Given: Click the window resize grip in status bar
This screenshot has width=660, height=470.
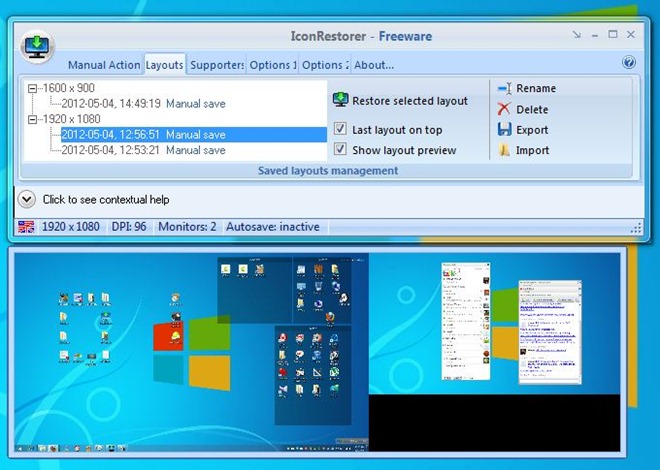Looking at the screenshot, I should [x=636, y=228].
